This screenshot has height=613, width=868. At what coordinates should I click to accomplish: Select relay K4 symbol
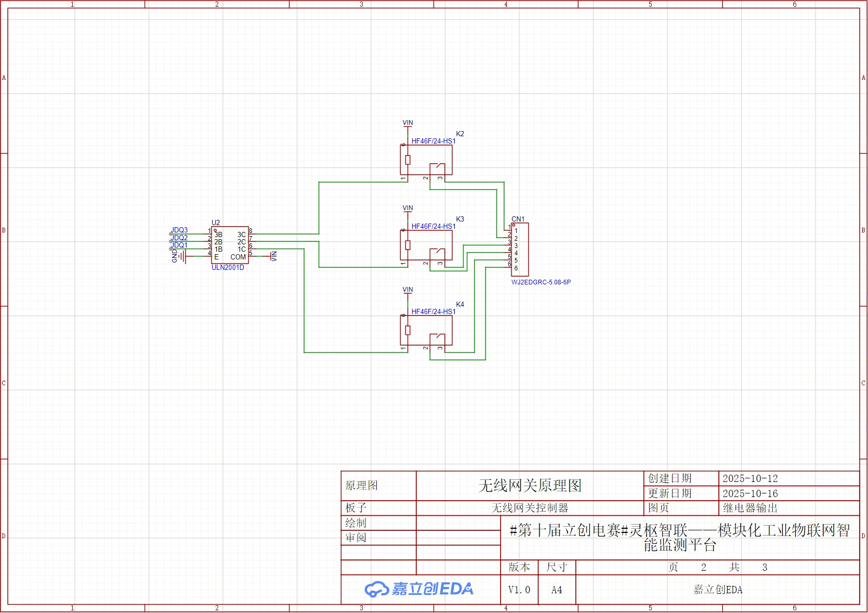click(426, 330)
